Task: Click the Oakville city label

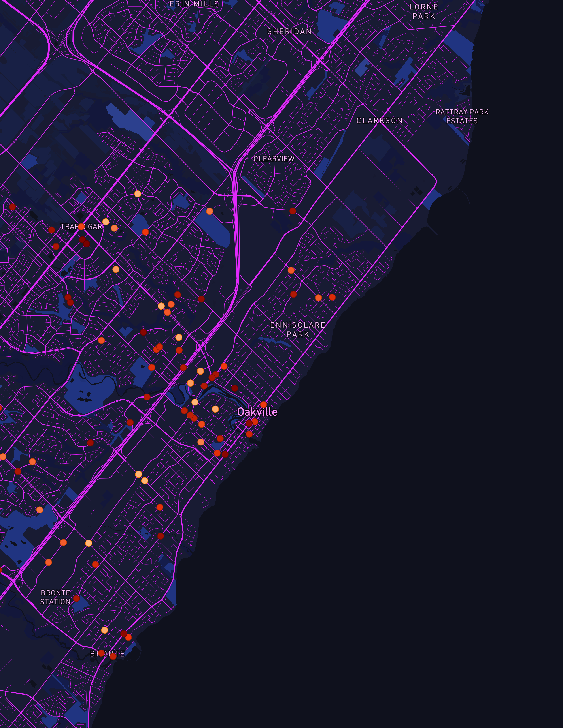Action: 257,412
